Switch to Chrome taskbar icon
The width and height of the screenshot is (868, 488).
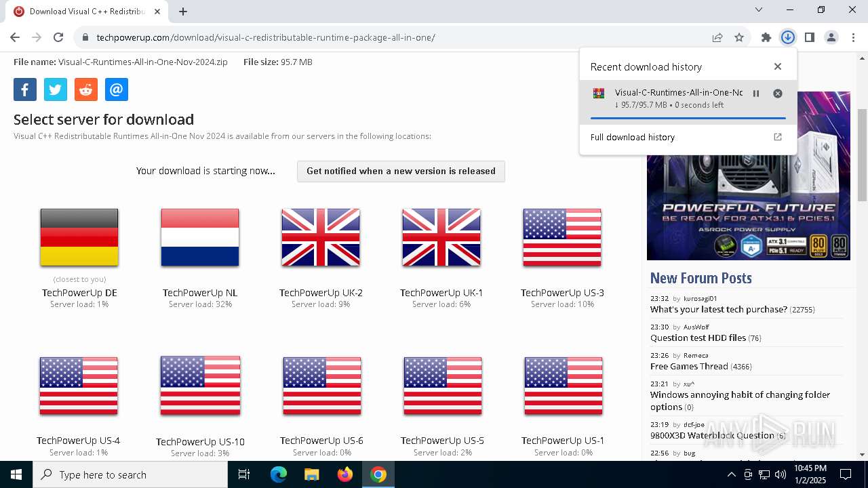pos(378,474)
